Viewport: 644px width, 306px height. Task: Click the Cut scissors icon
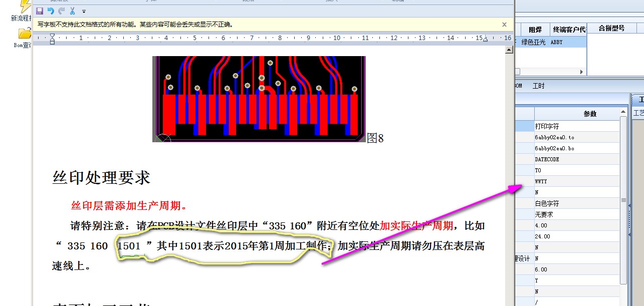click(x=73, y=11)
